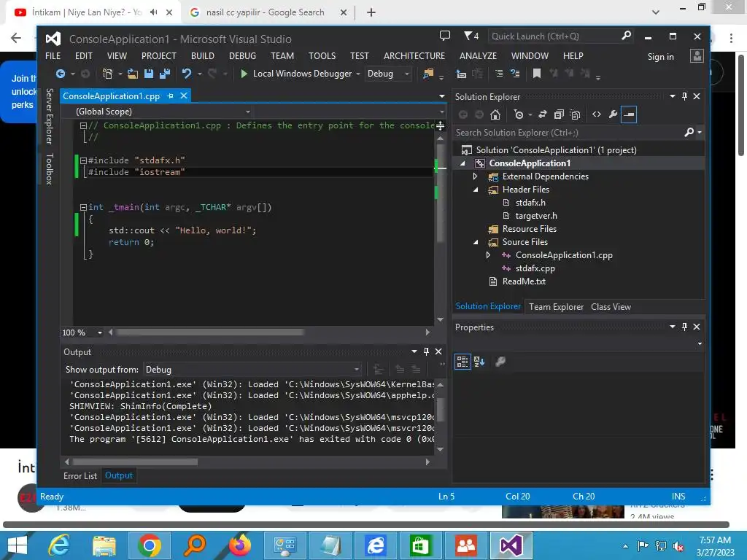Focus the Quick Launch search box
This screenshot has height=560, width=747.
point(554,36)
